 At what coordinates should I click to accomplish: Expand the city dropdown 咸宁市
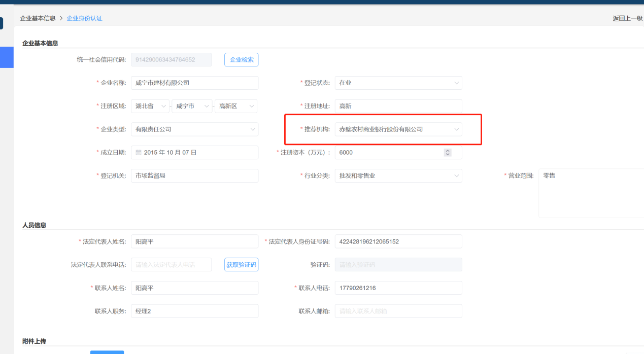192,106
